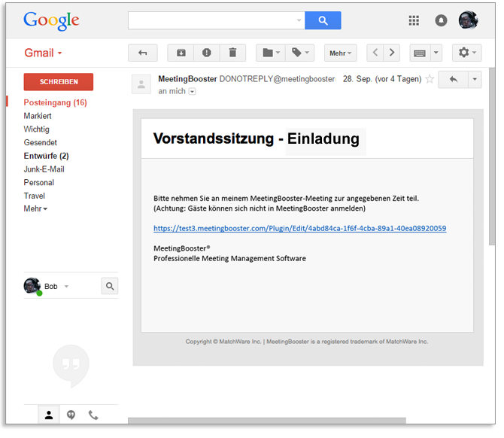Click the vertical scrollbar thumb

pyautogui.click(x=492, y=157)
